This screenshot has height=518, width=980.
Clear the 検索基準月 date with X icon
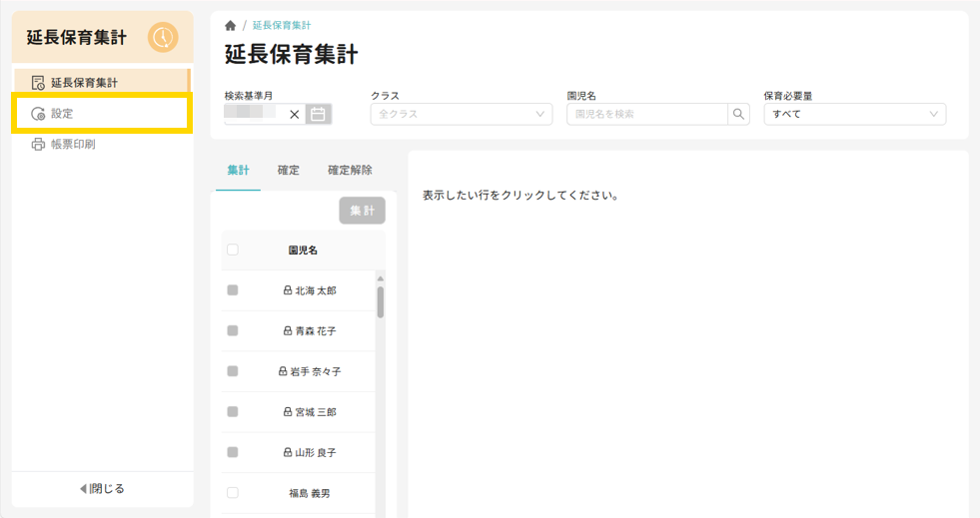point(294,114)
